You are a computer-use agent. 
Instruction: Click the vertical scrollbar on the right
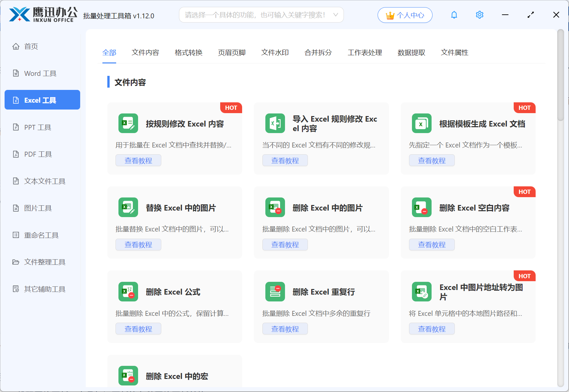click(560, 75)
